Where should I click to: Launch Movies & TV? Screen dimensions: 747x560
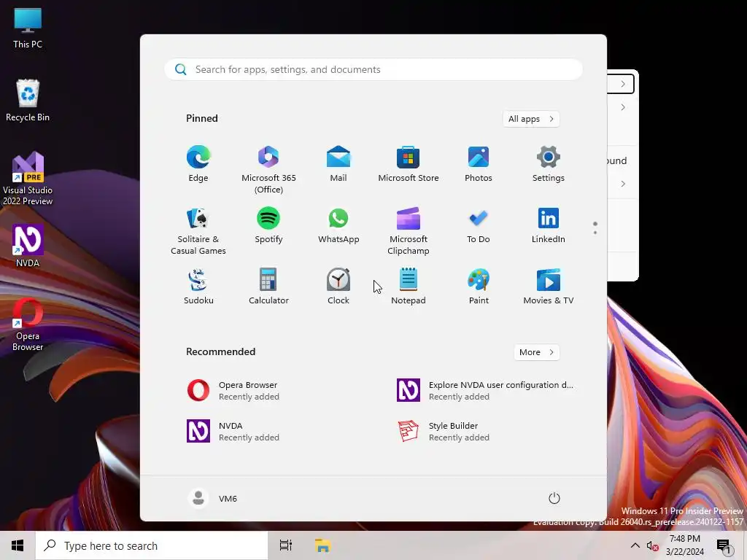[x=549, y=287]
